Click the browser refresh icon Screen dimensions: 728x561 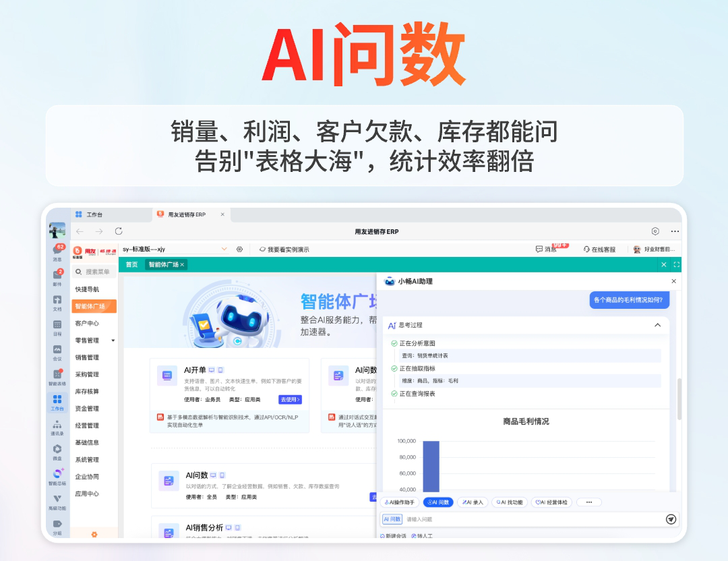[119, 231]
